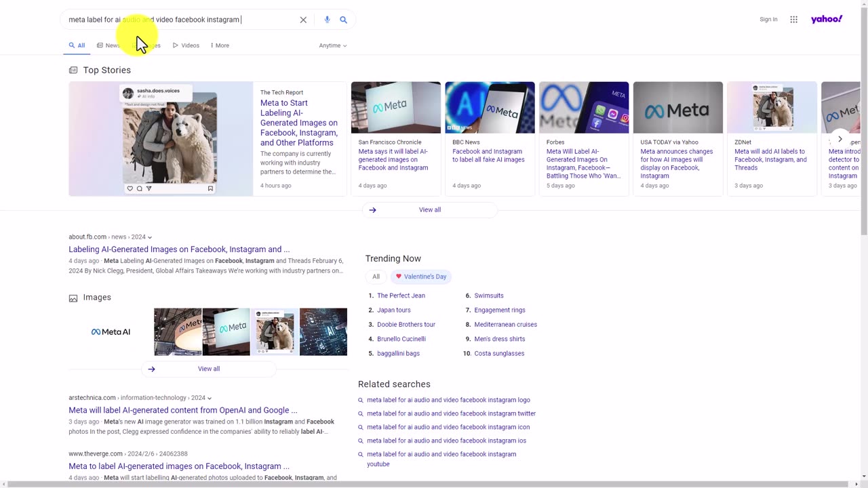Expand the about.fb.com result options chevron
868x488 pixels.
point(150,237)
